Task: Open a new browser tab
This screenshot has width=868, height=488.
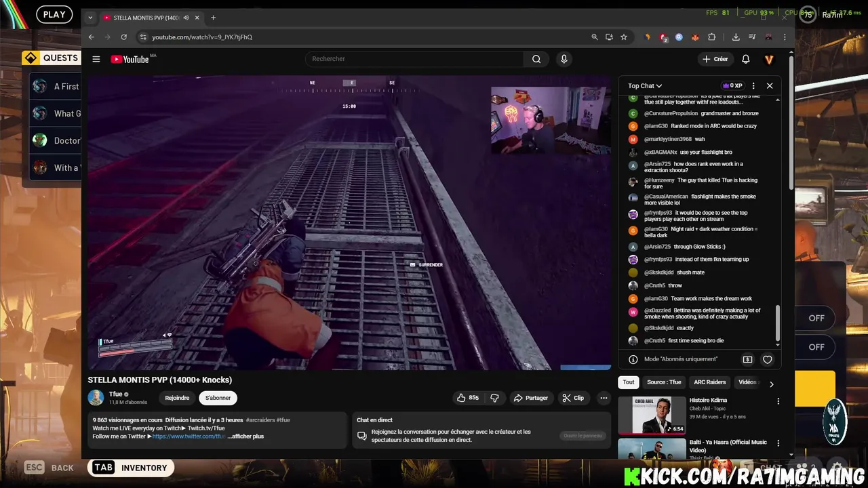Action: [x=213, y=18]
